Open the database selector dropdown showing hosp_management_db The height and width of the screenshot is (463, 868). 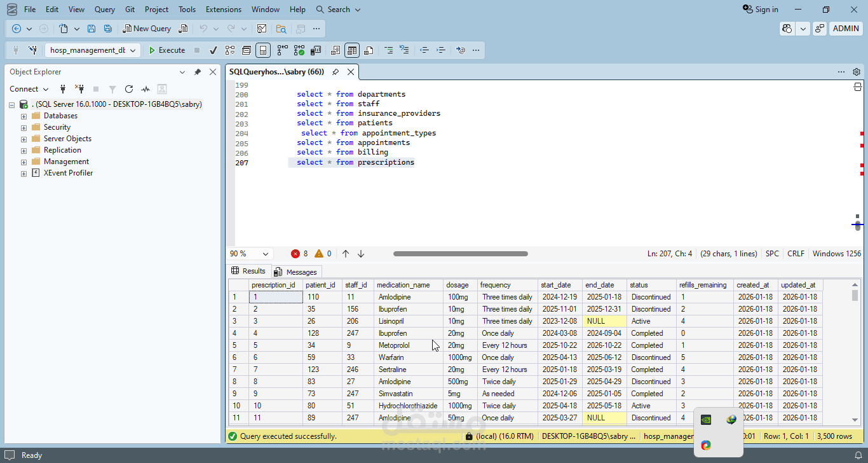(x=133, y=50)
